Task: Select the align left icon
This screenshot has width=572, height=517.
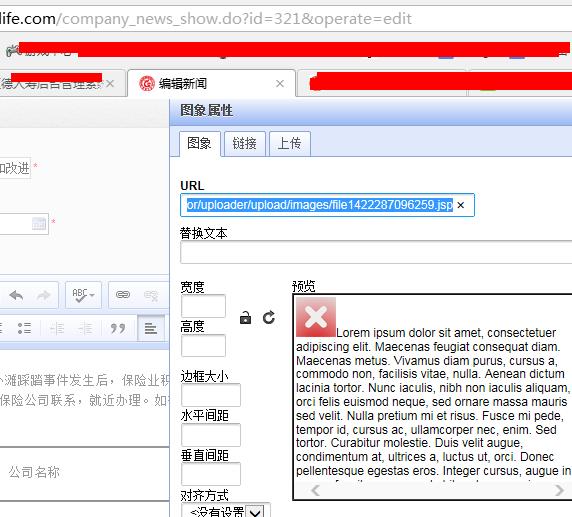Action: pyautogui.click(x=151, y=328)
